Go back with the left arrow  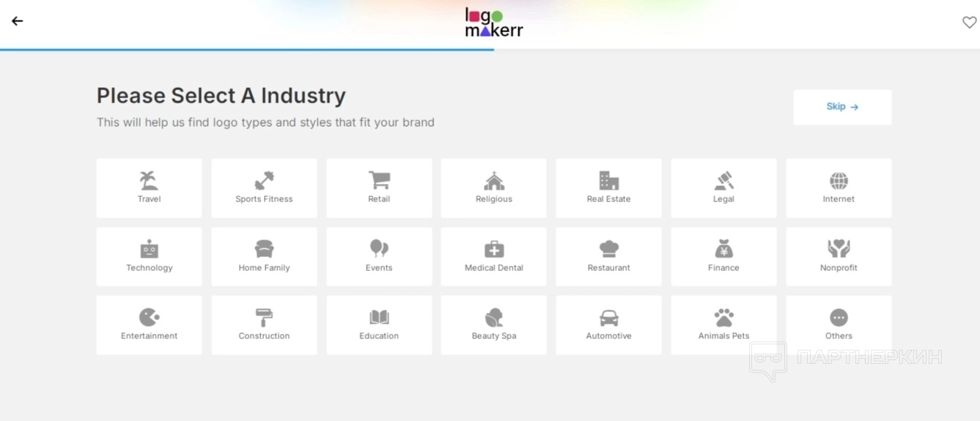[x=18, y=21]
